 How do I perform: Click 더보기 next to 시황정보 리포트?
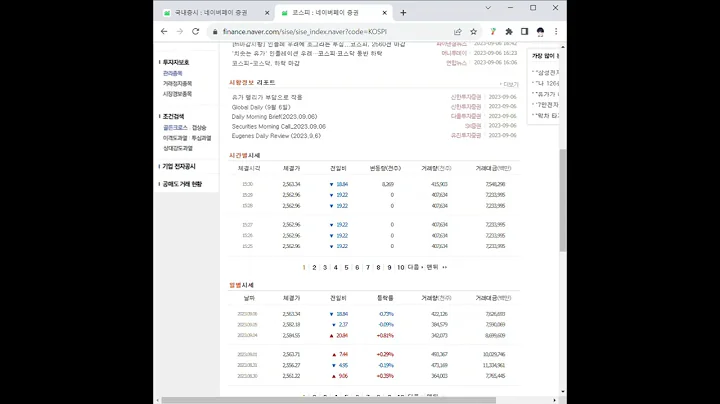(510, 84)
